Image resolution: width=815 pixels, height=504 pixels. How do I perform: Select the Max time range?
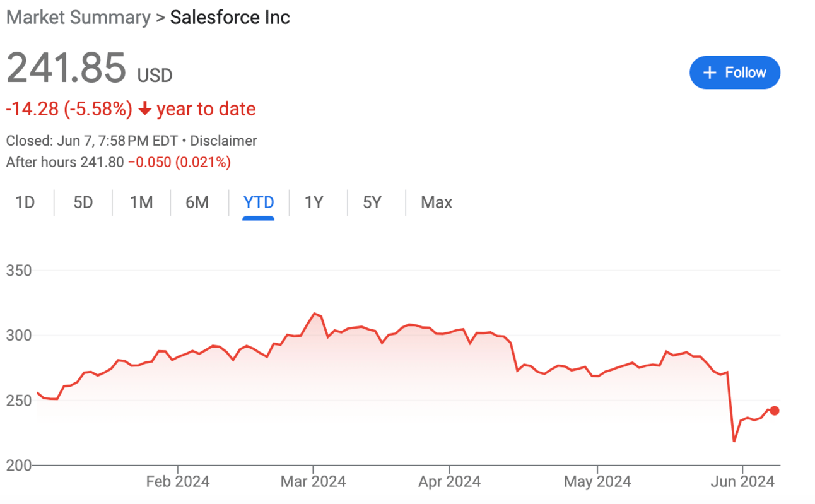(437, 202)
